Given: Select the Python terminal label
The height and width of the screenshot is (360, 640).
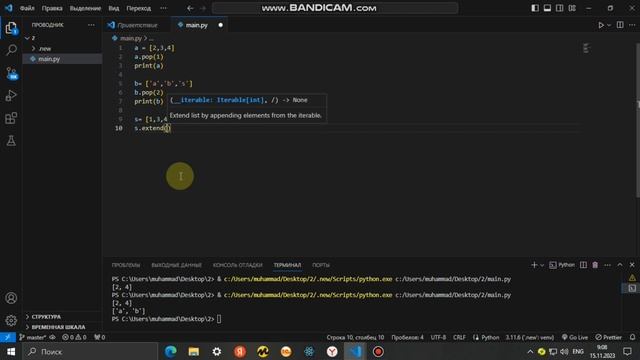Looking at the screenshot, I should pyautogui.click(x=562, y=265).
